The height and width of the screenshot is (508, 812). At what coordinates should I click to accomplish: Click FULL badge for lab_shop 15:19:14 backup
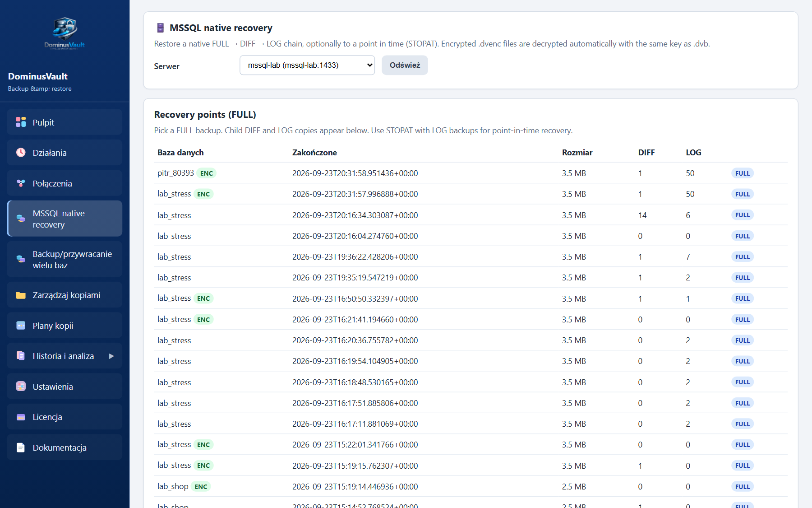(742, 487)
